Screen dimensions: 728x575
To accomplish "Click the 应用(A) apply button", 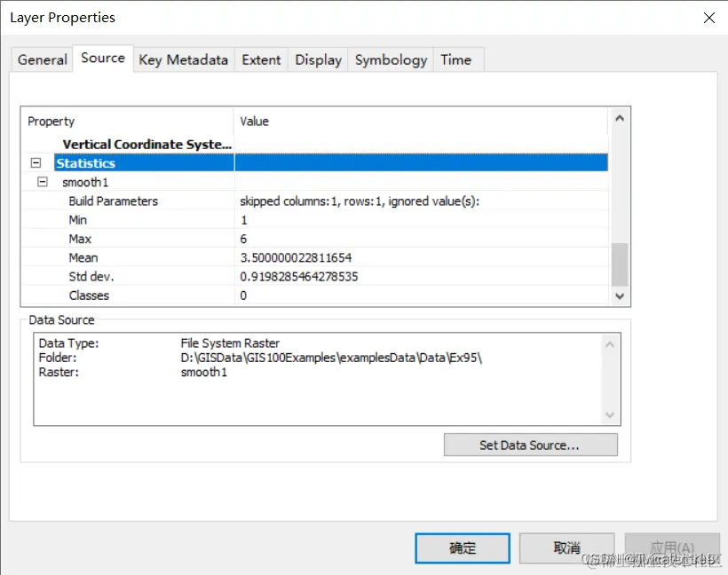I will click(672, 548).
